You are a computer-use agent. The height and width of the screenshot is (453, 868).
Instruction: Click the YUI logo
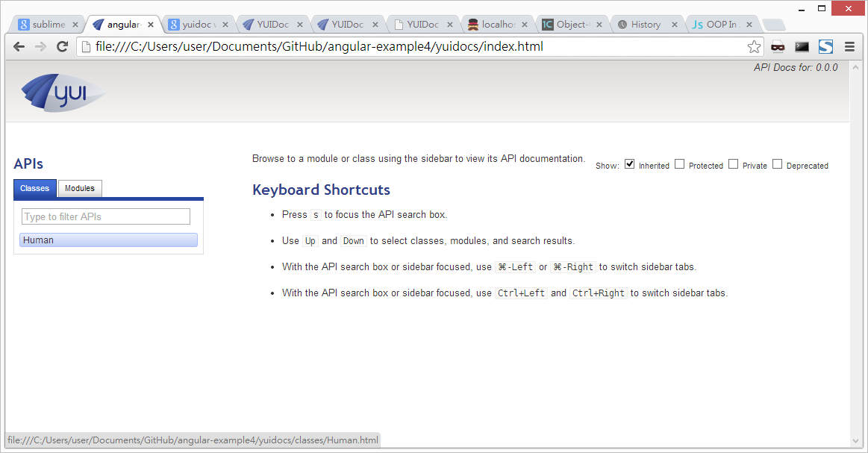point(63,93)
